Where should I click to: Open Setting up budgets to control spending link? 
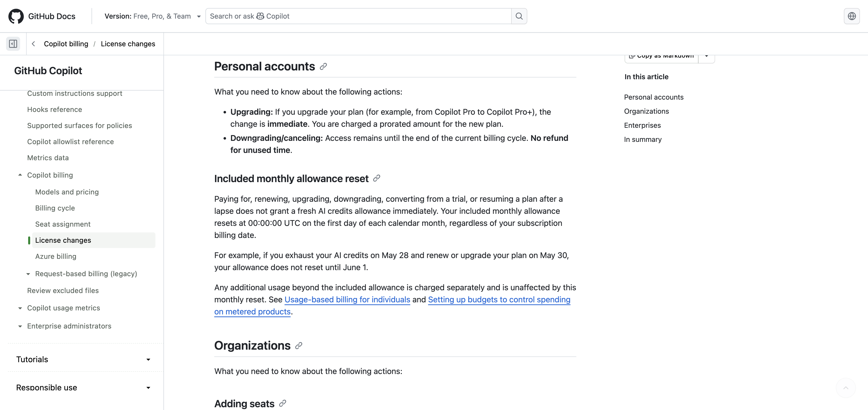click(499, 300)
